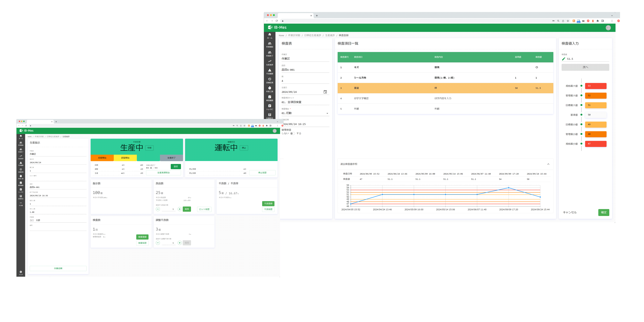The image size is (644, 322).
Task: Open the calendar picker for 生産日
Action: [x=325, y=92]
